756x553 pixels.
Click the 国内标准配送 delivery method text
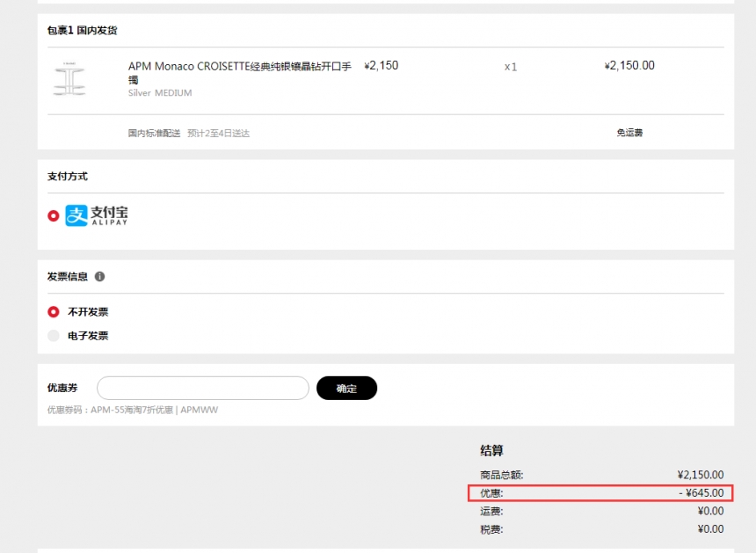[154, 134]
